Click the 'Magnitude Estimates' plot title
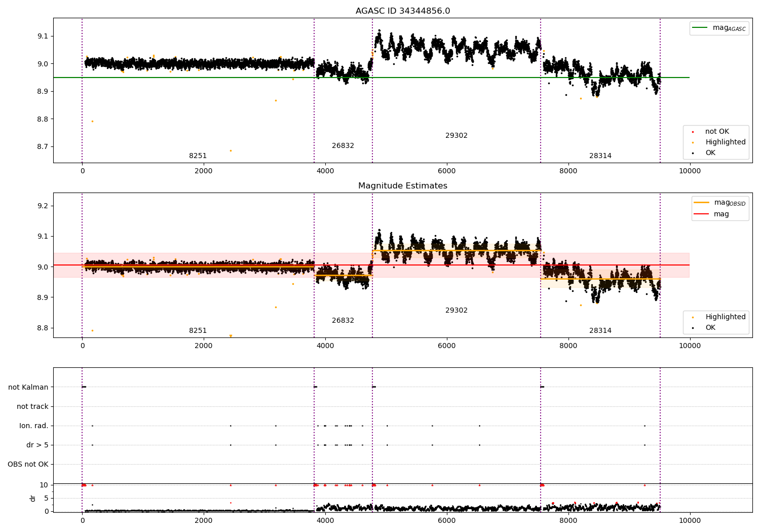The width and height of the screenshot is (760, 532). pos(403,186)
